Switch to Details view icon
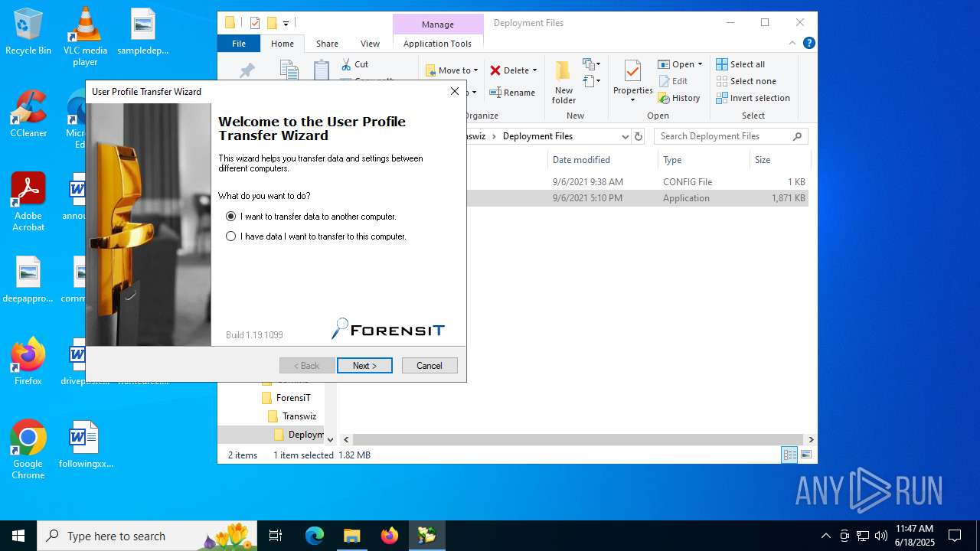Viewport: 980px width, 551px height. pyautogui.click(x=789, y=455)
